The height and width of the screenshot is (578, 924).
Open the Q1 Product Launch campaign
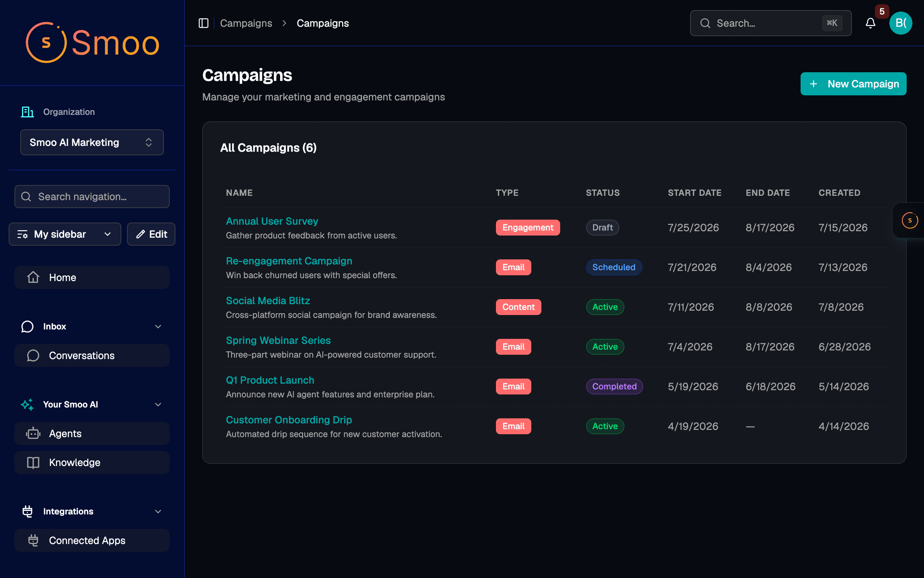270,380
